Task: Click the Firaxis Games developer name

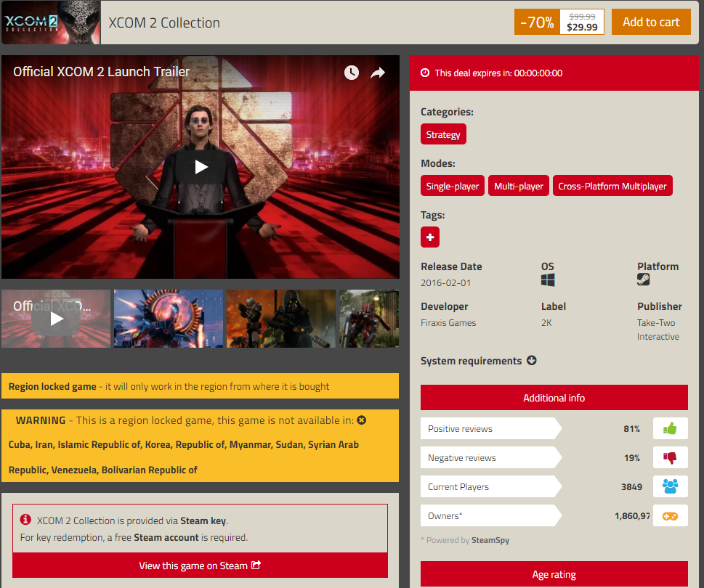Action: click(x=448, y=323)
